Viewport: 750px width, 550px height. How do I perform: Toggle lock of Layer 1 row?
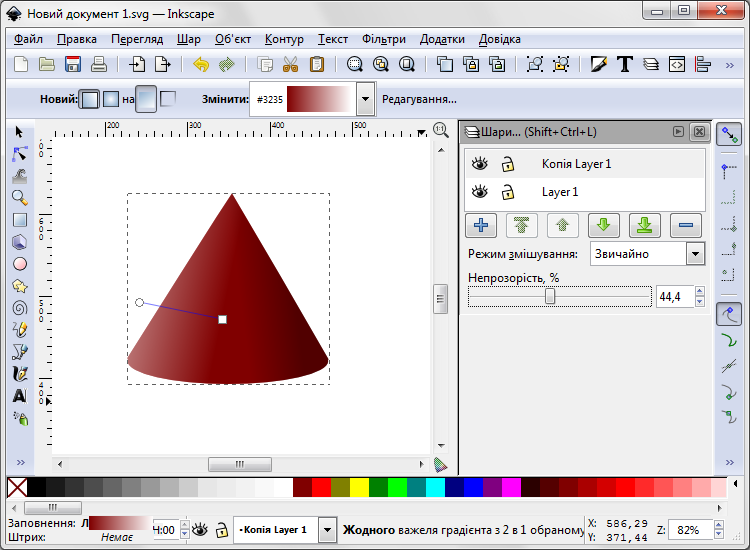tap(507, 192)
